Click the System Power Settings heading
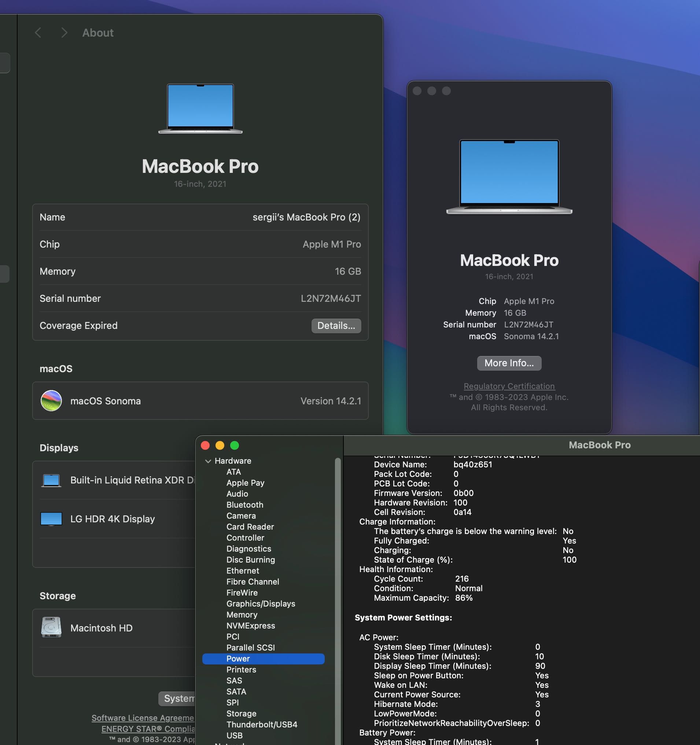This screenshot has height=745, width=700. click(x=403, y=618)
